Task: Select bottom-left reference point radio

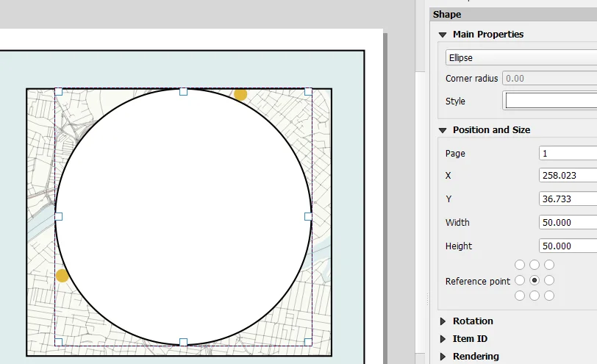Action: point(520,296)
